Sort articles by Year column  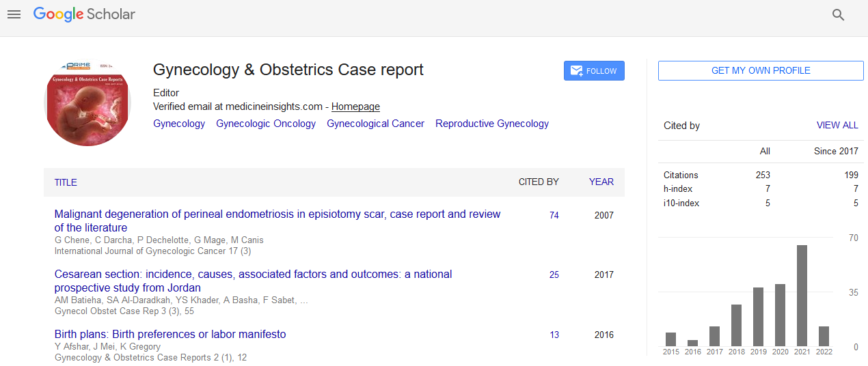601,182
